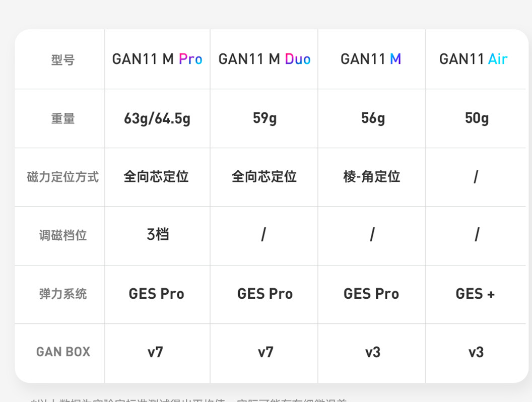Select the GAN11 M Duo model header
532x402 pixels.
point(264,59)
